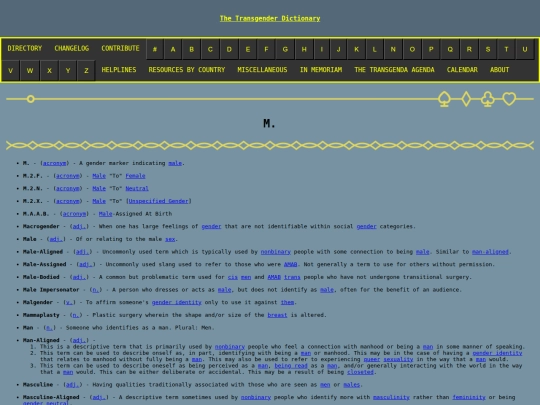Open RESOURCES BY COUNTRY page
The height and width of the screenshot is (405, 540).
point(187,70)
